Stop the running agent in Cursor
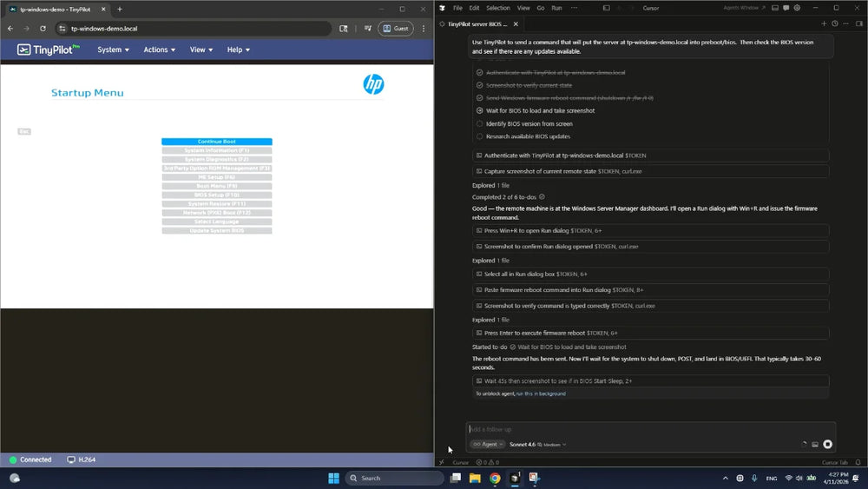This screenshot has height=489, width=868. [x=827, y=444]
